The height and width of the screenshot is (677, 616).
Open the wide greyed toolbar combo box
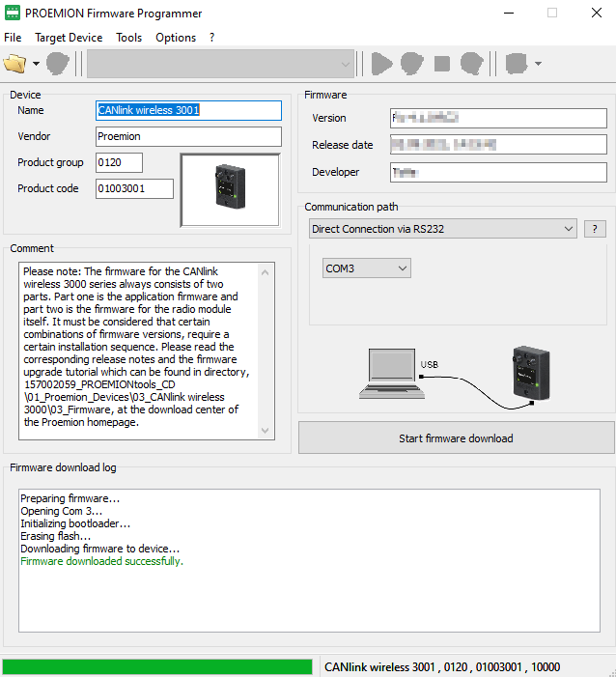point(221,64)
